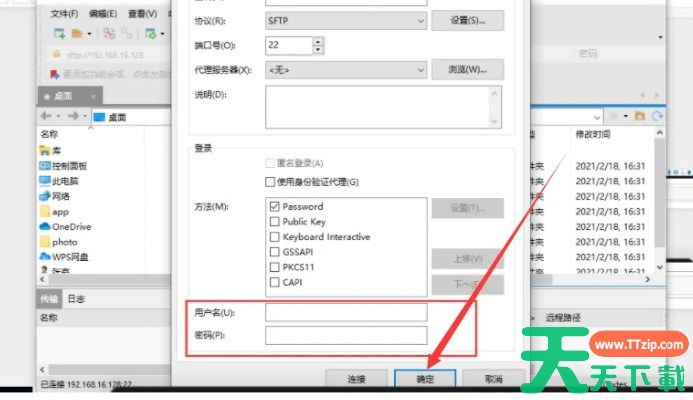Viewport: 693px width, 400px height.
Task: Select the 控制面板 control panel item
Action: click(63, 166)
